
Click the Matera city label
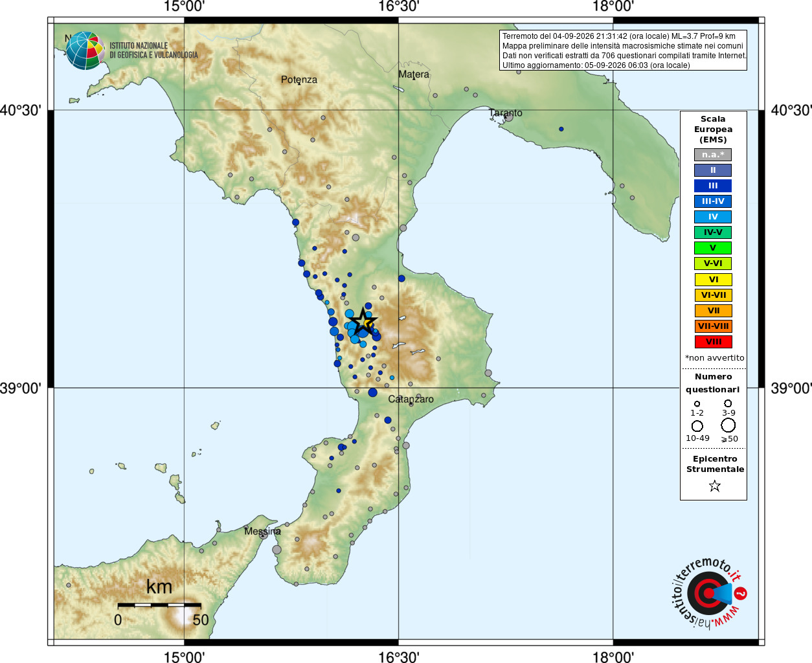coord(414,74)
